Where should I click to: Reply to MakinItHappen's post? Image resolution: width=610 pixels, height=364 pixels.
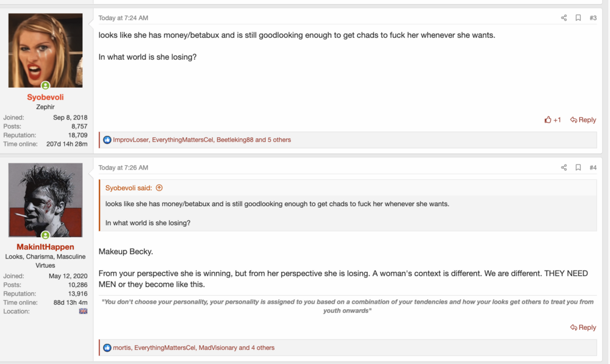coord(583,327)
